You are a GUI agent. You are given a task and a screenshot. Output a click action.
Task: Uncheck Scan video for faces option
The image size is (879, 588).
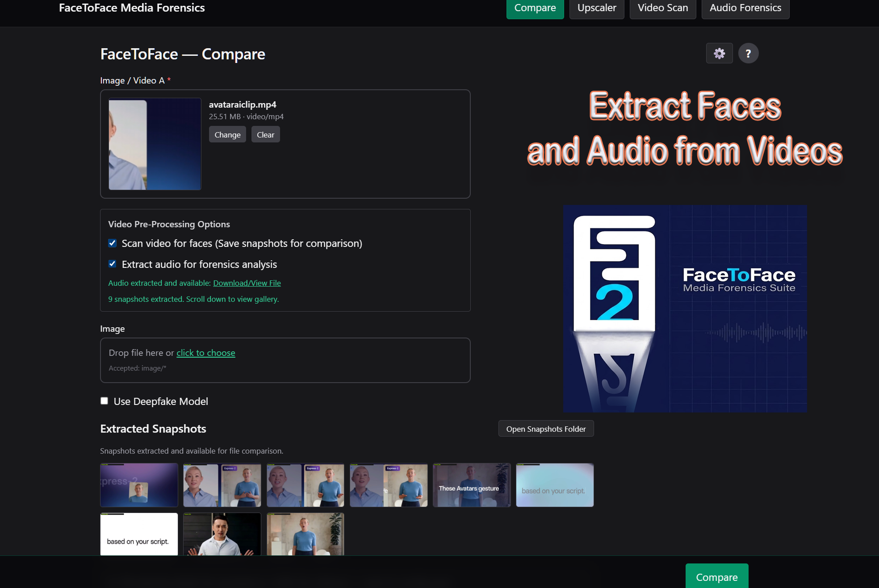113,243
